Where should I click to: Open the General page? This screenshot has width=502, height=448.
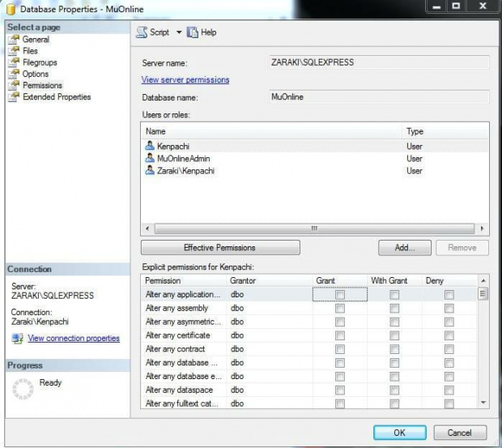pyautogui.click(x=36, y=40)
